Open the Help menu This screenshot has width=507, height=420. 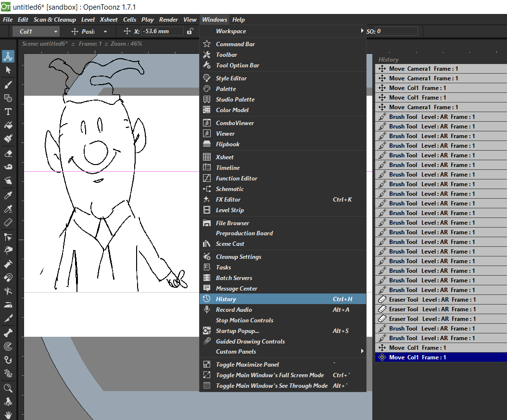click(239, 20)
